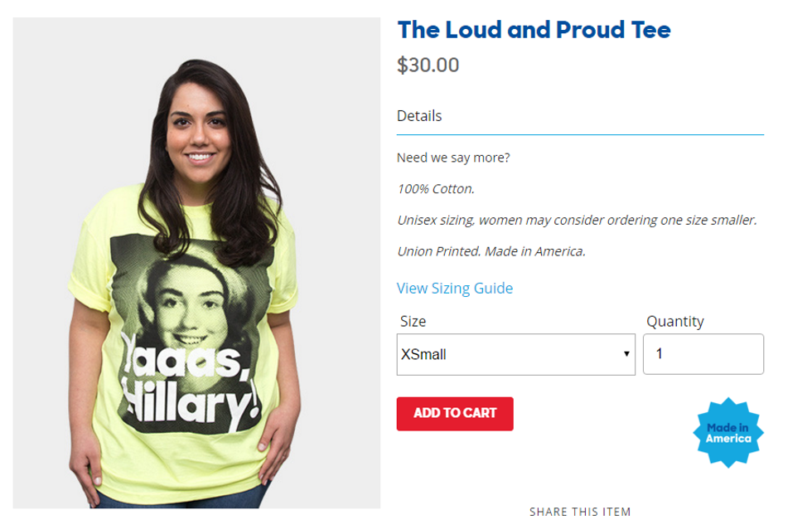Click the Share This Item heading
This screenshot has width=812, height=520.
[x=580, y=512]
